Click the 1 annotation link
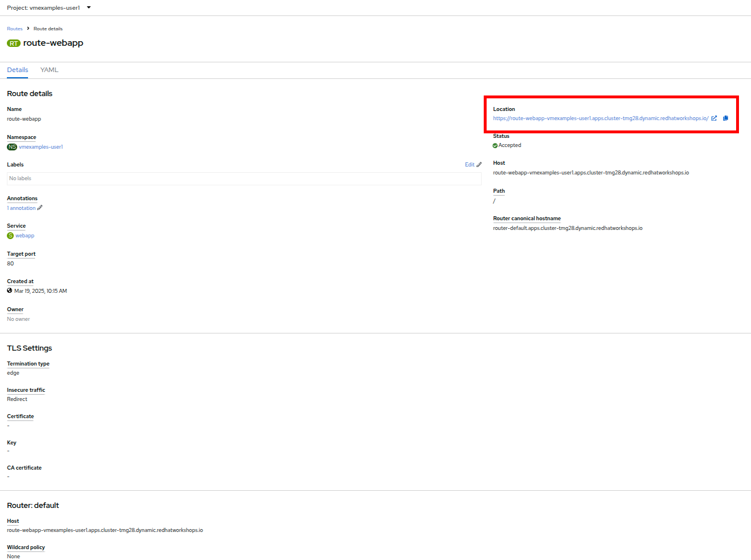The height and width of the screenshot is (560, 751). coord(21,208)
